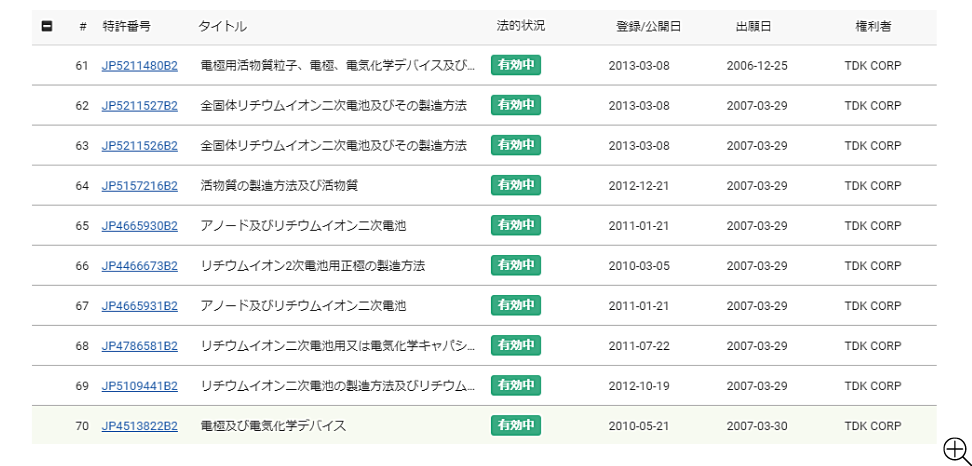Click row number 68
The height and width of the screenshot is (466, 972).
[x=82, y=346]
